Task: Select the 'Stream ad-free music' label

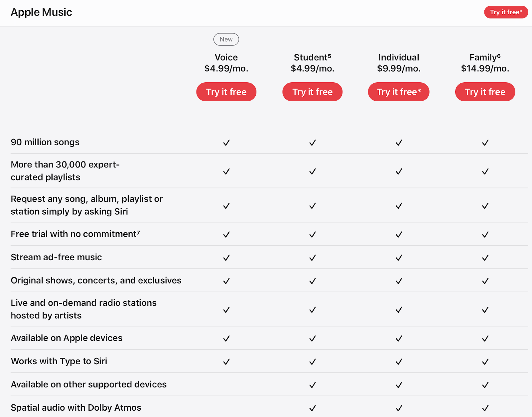Action: click(x=56, y=257)
